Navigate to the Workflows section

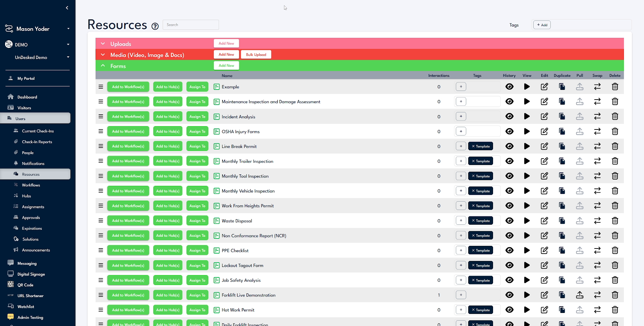(31, 185)
